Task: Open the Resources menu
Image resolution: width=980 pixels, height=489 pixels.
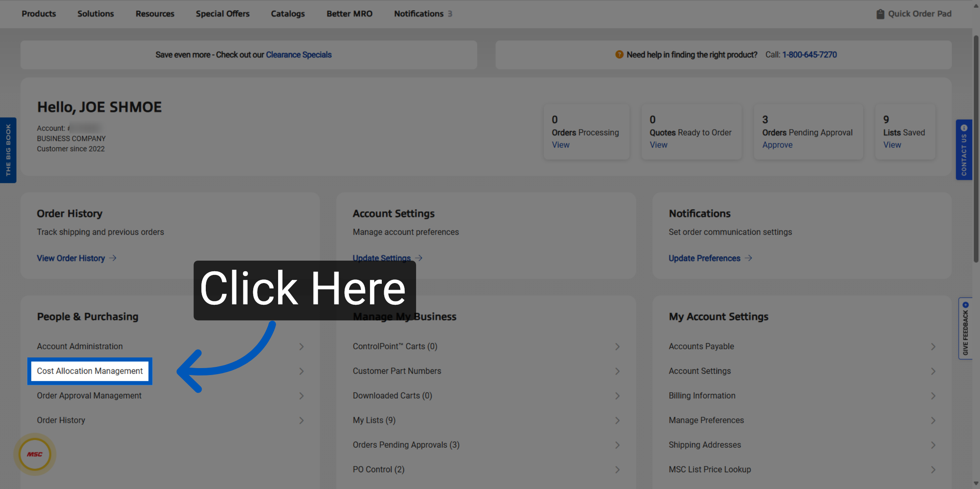Action: click(155, 13)
